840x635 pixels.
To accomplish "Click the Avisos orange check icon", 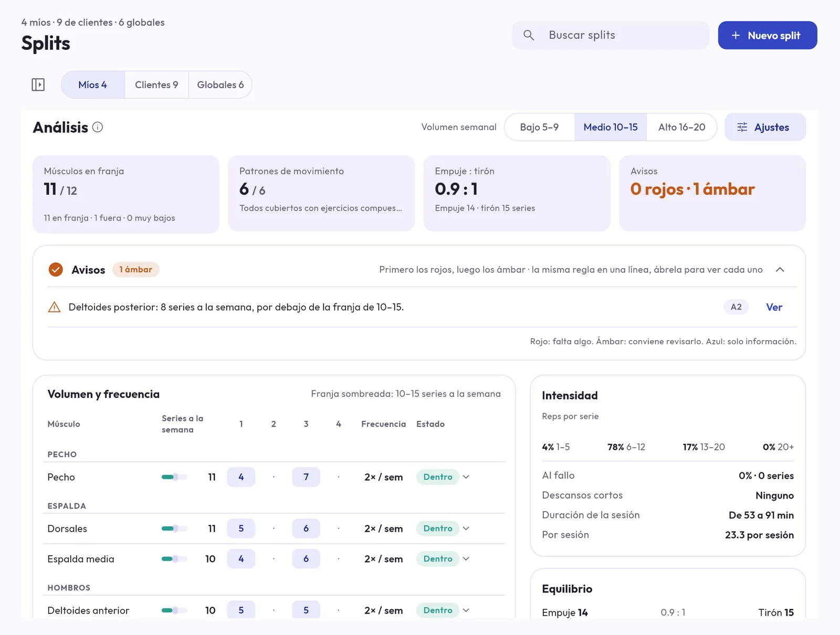I will click(x=56, y=270).
